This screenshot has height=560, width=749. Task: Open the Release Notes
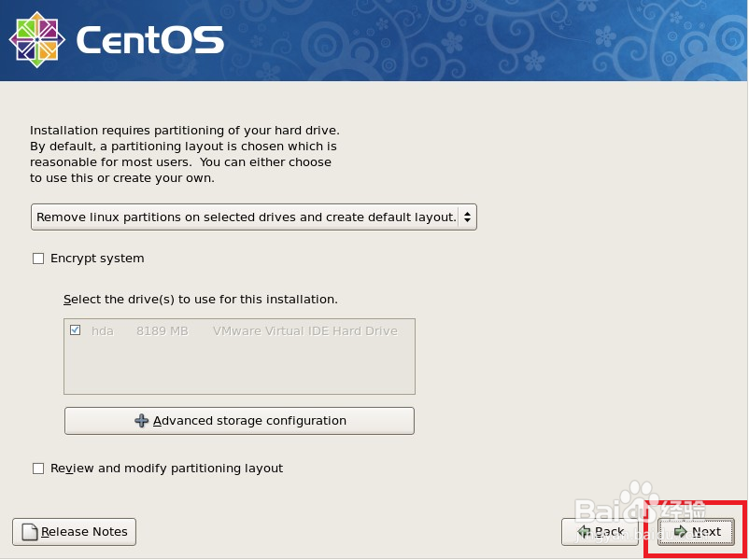(74, 532)
